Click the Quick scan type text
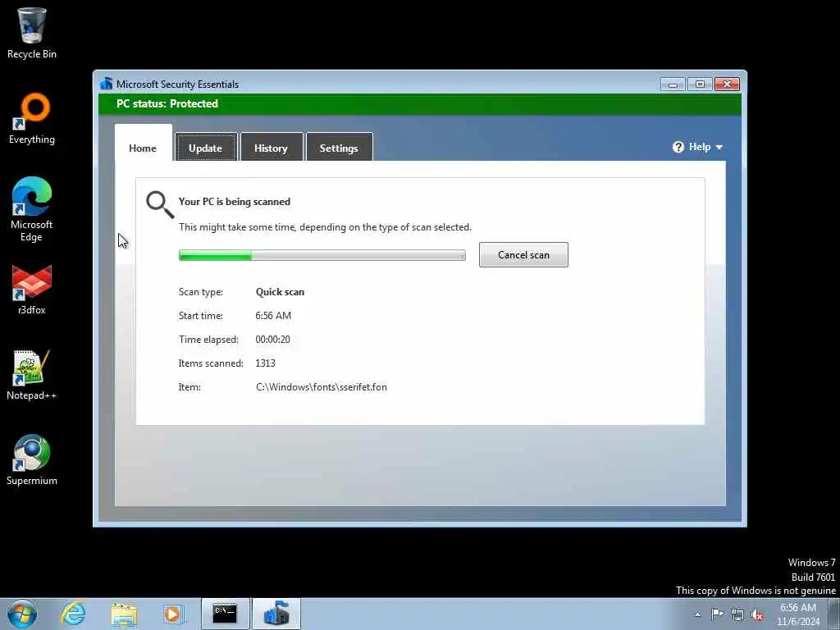 pos(280,292)
